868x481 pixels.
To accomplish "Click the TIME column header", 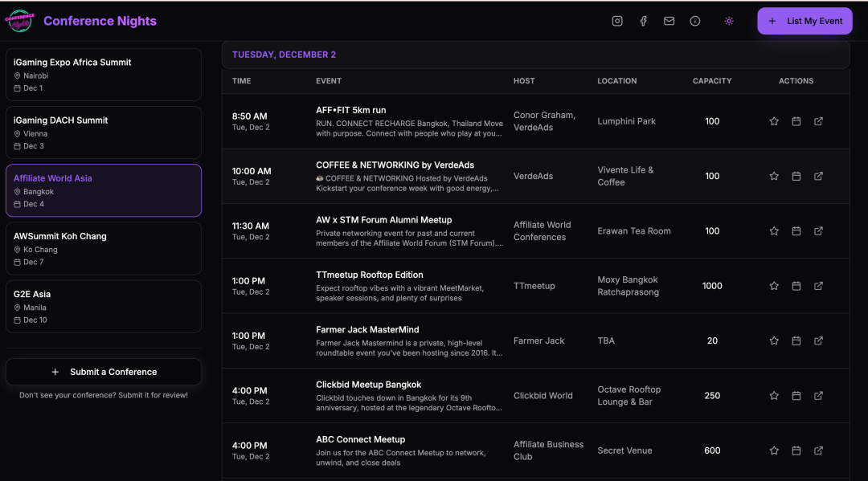I will pyautogui.click(x=241, y=81).
